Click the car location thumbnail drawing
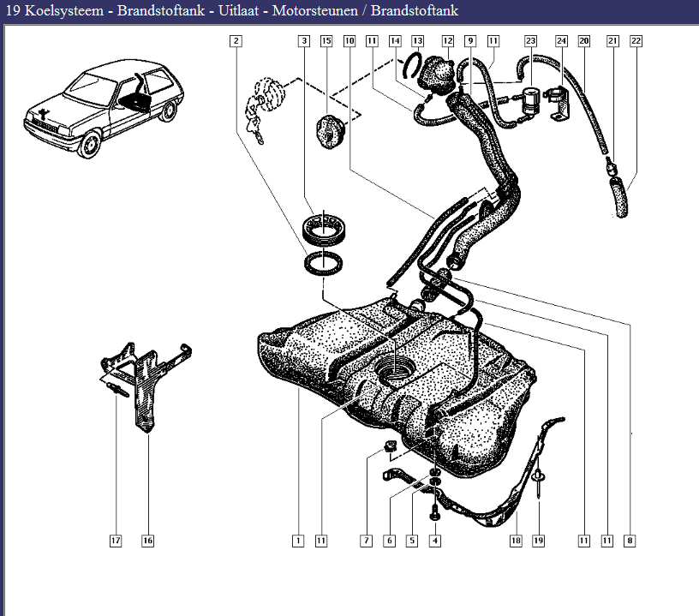Screen dimensions: 699x616 tap(104, 108)
